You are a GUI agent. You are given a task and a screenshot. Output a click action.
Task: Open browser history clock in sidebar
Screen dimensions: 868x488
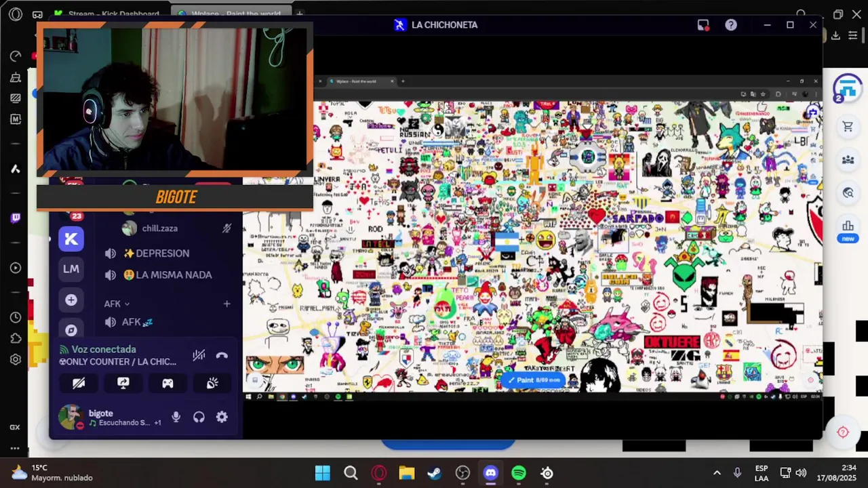pos(16,317)
